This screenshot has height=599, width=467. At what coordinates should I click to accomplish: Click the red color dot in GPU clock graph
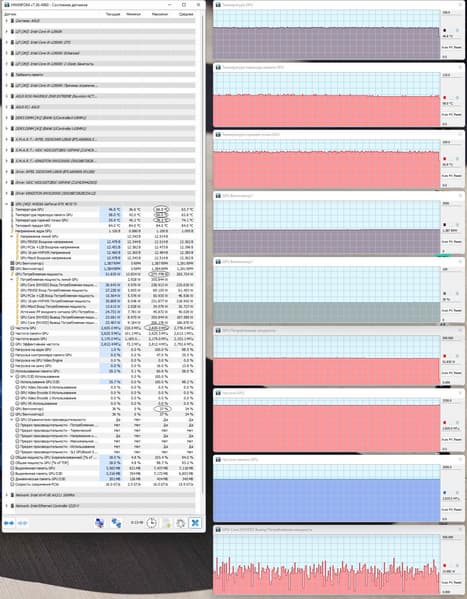click(444, 423)
